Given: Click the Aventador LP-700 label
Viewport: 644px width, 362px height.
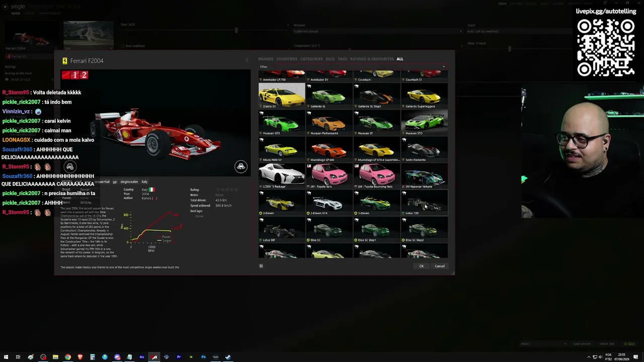Looking at the screenshot, I should [274, 79].
